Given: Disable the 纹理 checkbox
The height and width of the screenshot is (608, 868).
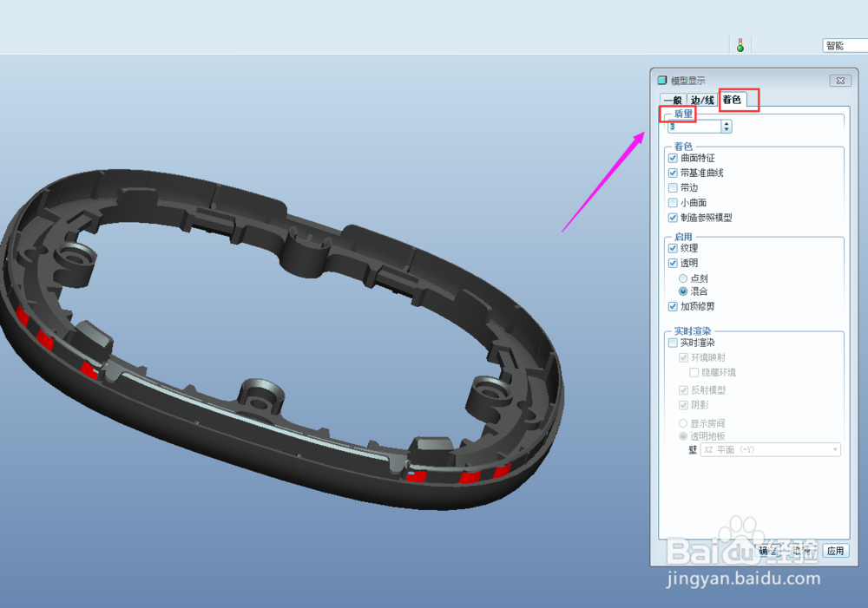Looking at the screenshot, I should point(674,248).
